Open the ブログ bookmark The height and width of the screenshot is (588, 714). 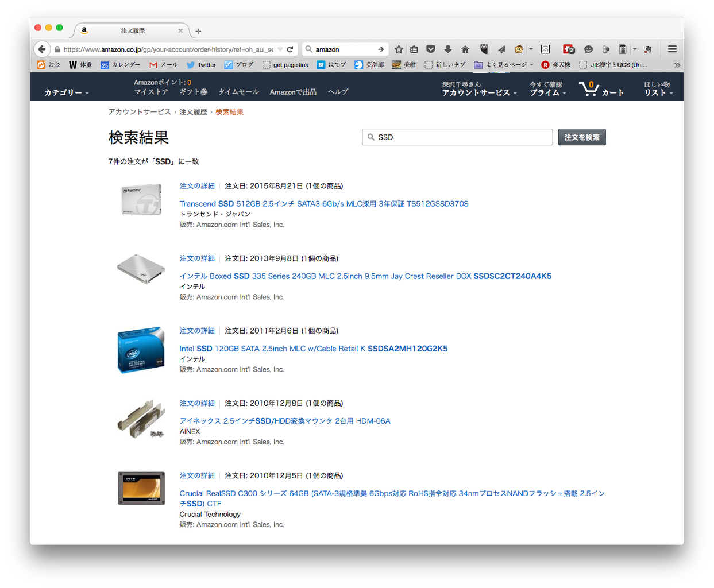point(239,65)
